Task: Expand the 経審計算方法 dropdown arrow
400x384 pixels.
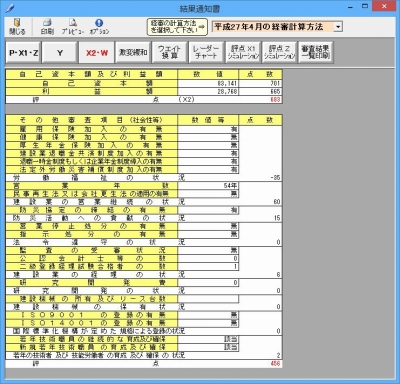Action: pyautogui.click(x=338, y=27)
